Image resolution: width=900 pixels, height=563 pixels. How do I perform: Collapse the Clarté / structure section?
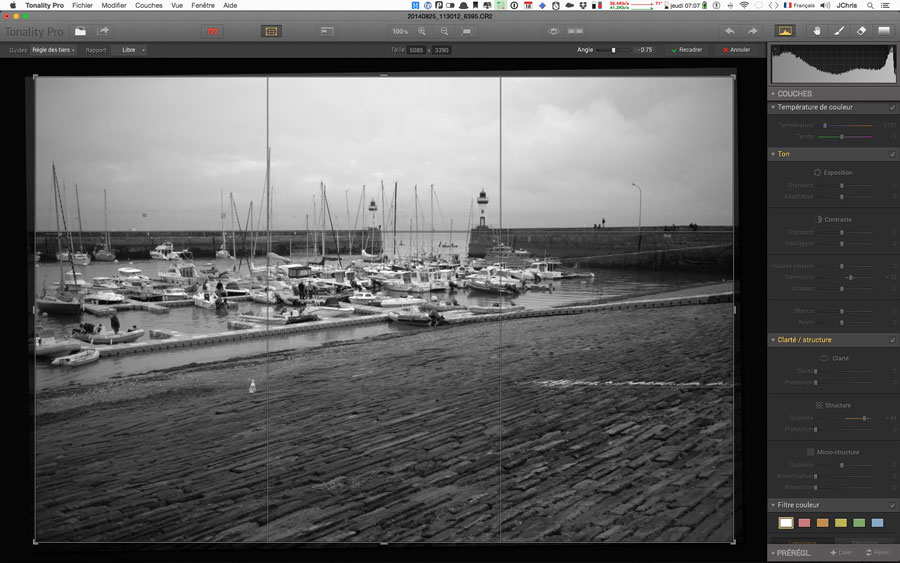coord(773,340)
